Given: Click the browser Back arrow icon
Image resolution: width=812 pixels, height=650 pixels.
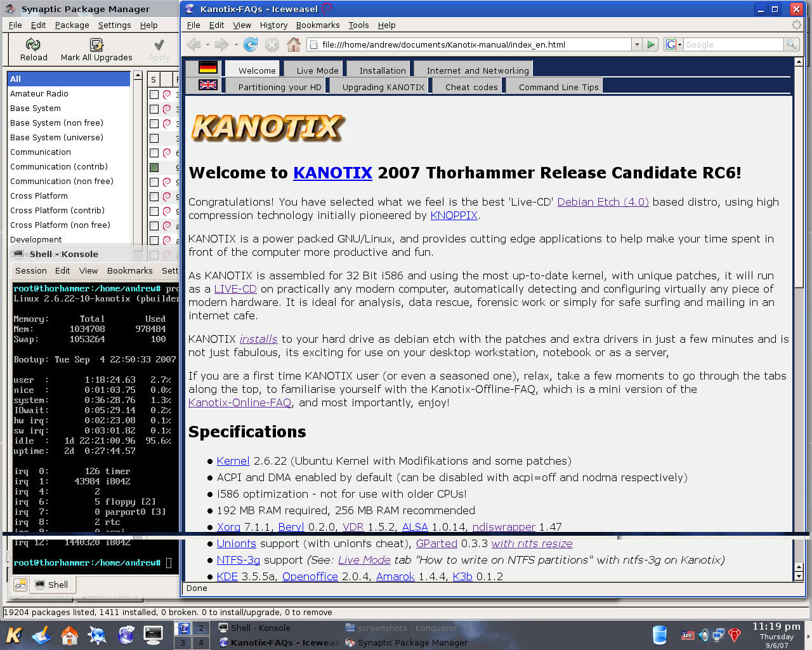Looking at the screenshot, I should [193, 44].
